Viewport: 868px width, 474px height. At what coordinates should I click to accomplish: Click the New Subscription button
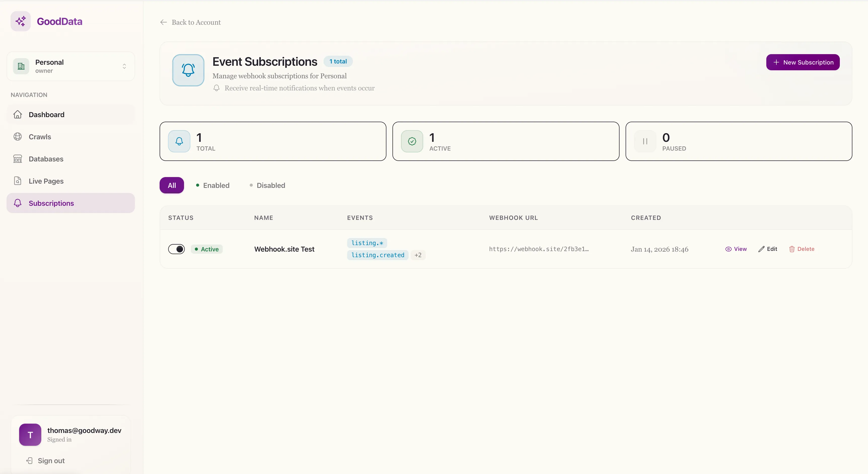coord(803,62)
